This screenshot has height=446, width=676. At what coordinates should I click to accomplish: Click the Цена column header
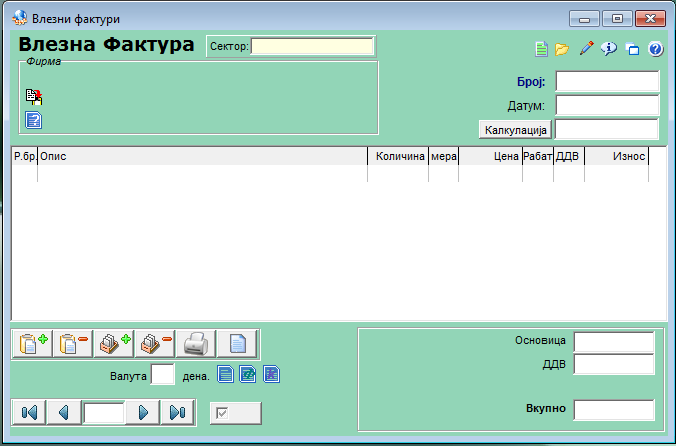491,156
